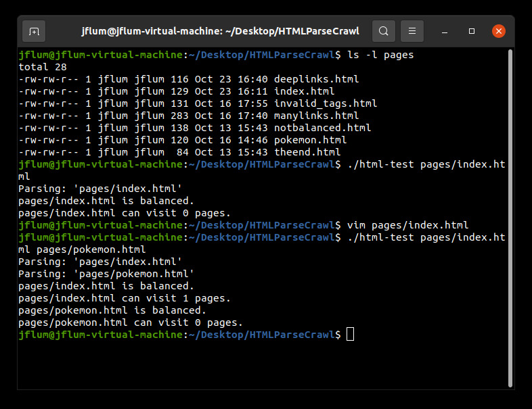The image size is (532, 409).
Task: Click the 16:11 timestamp
Action: click(252, 91)
